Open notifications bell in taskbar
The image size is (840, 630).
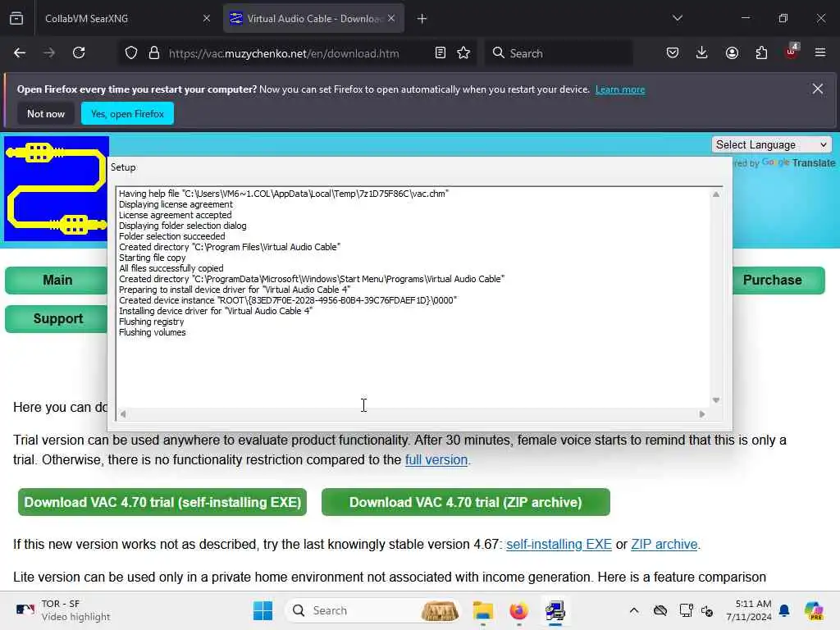(x=784, y=610)
